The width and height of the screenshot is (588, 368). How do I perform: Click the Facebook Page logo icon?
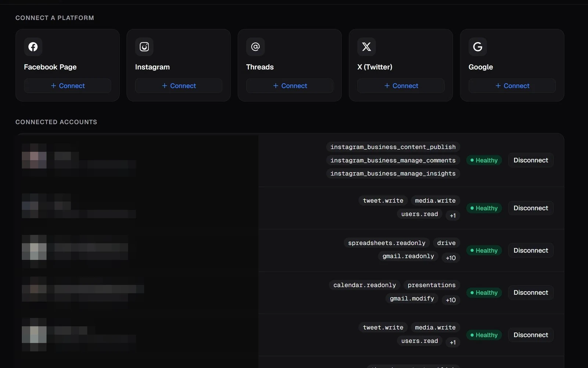33,47
